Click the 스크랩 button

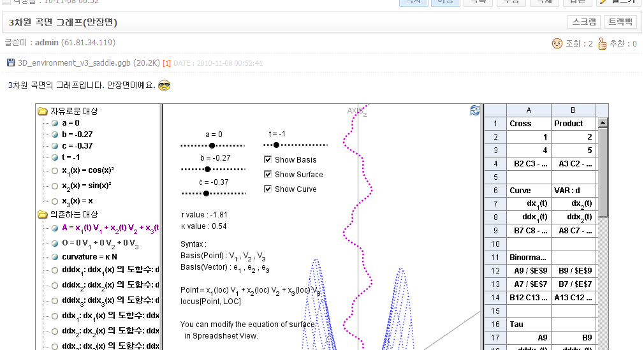584,22
